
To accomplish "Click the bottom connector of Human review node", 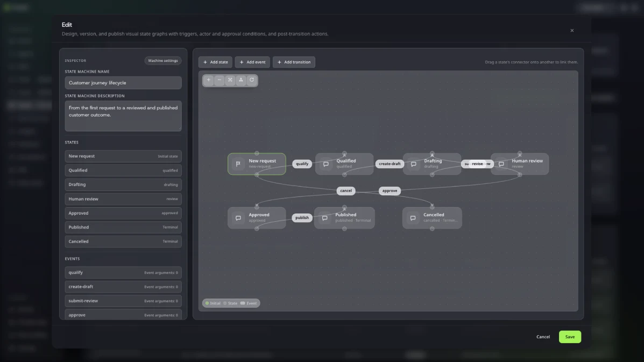I will click(520, 175).
